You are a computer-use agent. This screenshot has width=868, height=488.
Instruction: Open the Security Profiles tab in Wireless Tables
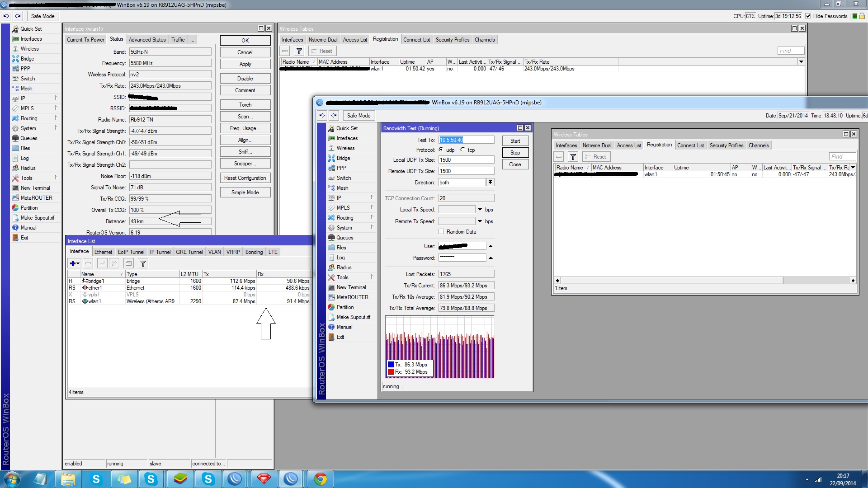click(x=452, y=39)
